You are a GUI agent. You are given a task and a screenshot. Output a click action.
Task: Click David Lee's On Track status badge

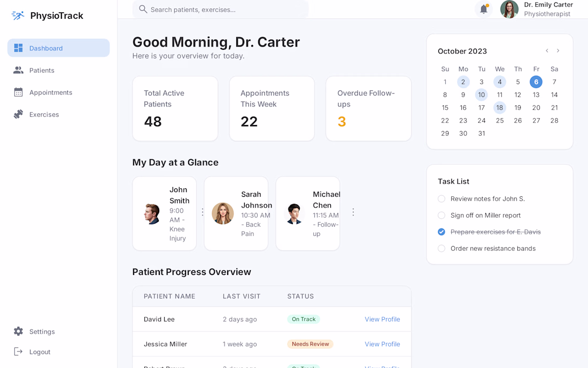(304, 319)
